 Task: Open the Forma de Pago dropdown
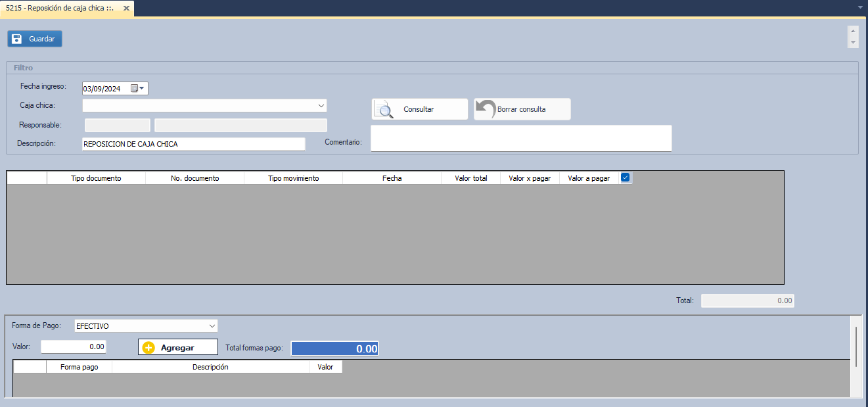pyautogui.click(x=212, y=326)
